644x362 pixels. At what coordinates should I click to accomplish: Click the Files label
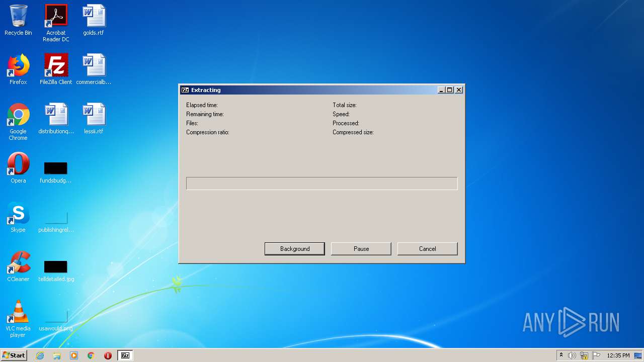coord(192,123)
